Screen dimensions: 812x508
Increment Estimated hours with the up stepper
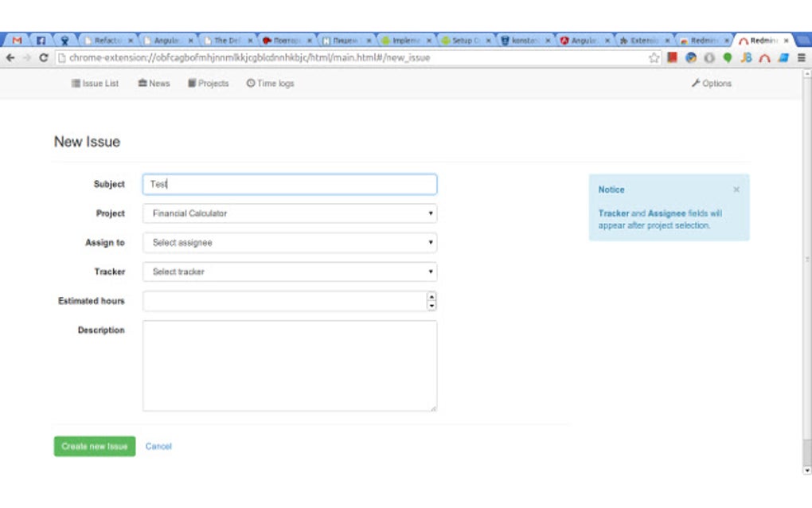[x=431, y=297]
